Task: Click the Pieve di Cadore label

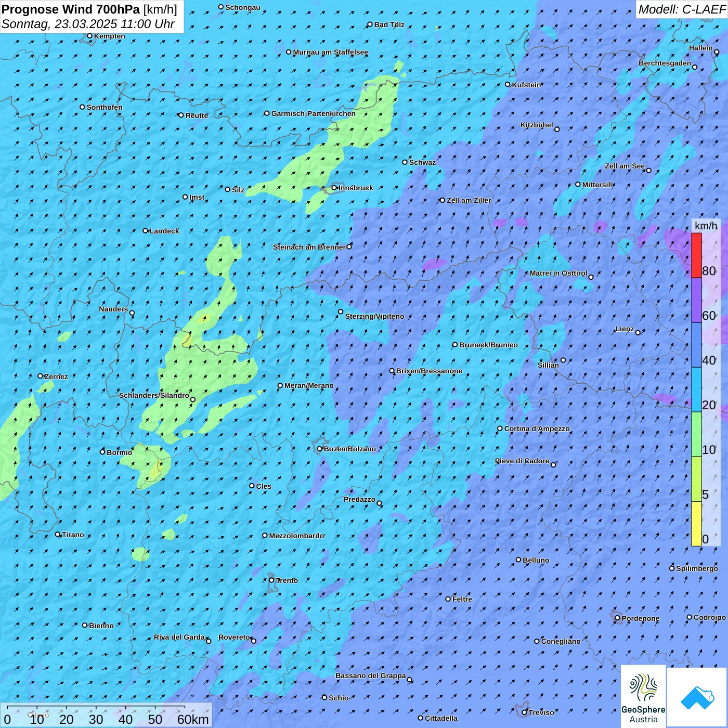Action: point(522,461)
